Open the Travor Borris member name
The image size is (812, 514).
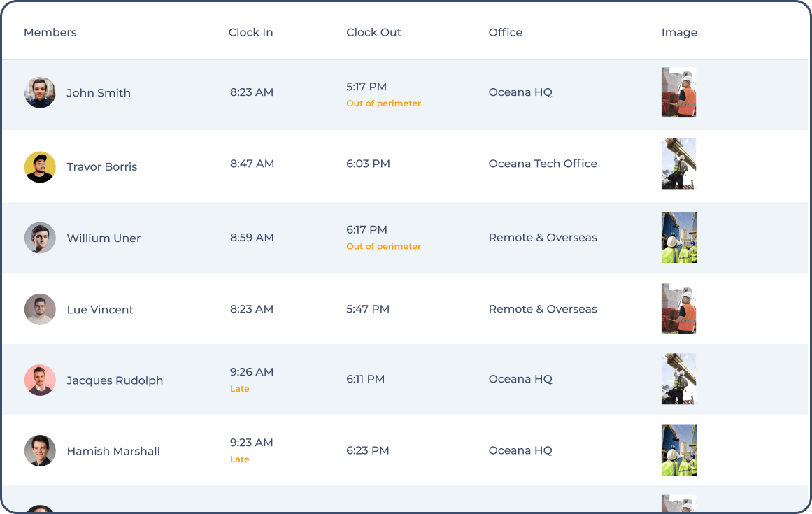(x=102, y=167)
